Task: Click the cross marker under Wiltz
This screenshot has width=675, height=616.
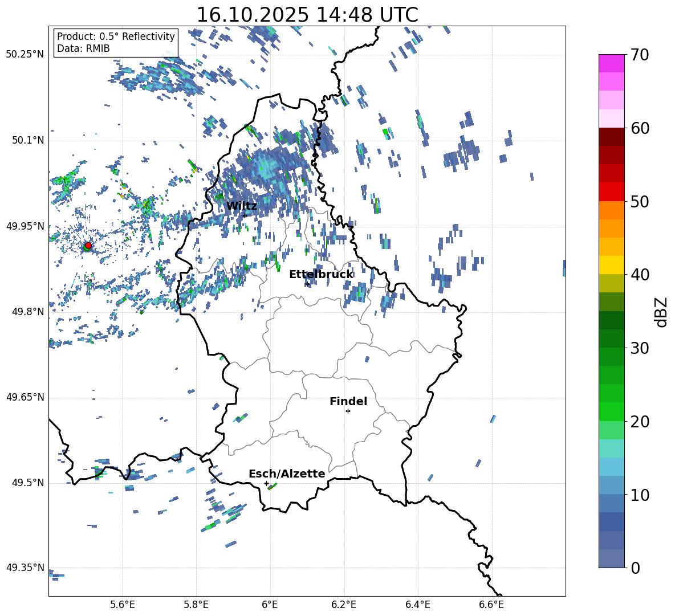Action: [245, 215]
